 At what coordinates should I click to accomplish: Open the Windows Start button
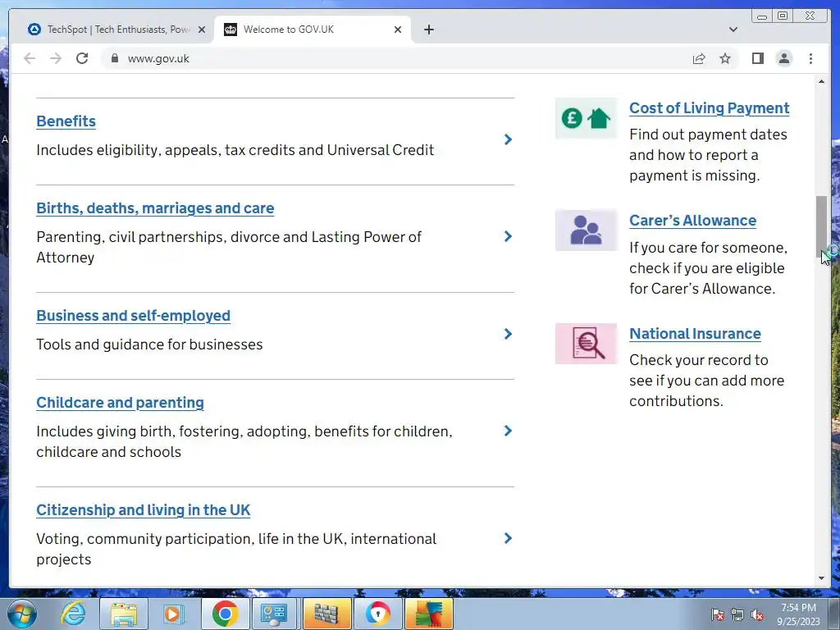point(22,614)
